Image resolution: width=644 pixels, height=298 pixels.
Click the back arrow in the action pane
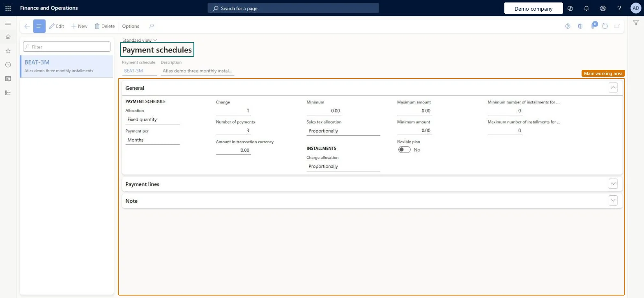point(27,26)
